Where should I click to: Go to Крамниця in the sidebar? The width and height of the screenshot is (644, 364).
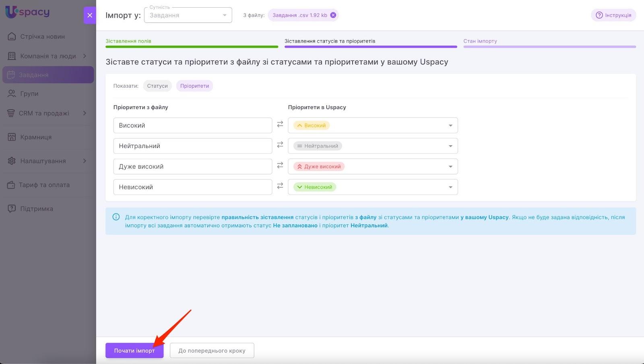pos(36,137)
